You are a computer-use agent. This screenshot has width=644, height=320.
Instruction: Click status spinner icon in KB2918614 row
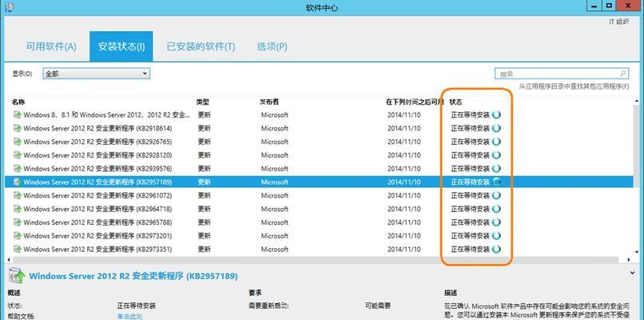[496, 128]
